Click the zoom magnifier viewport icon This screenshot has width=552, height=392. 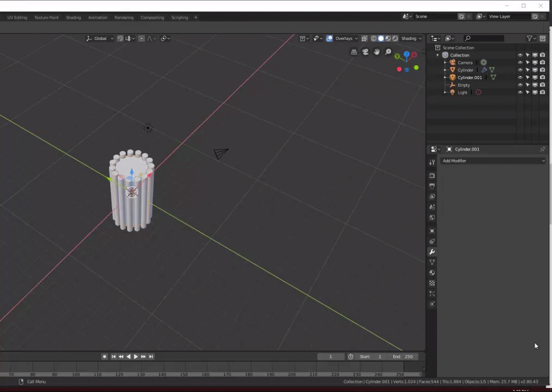pyautogui.click(x=388, y=52)
